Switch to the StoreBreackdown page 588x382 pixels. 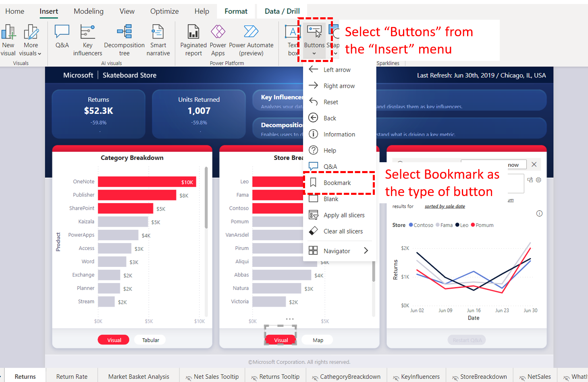pos(480,377)
